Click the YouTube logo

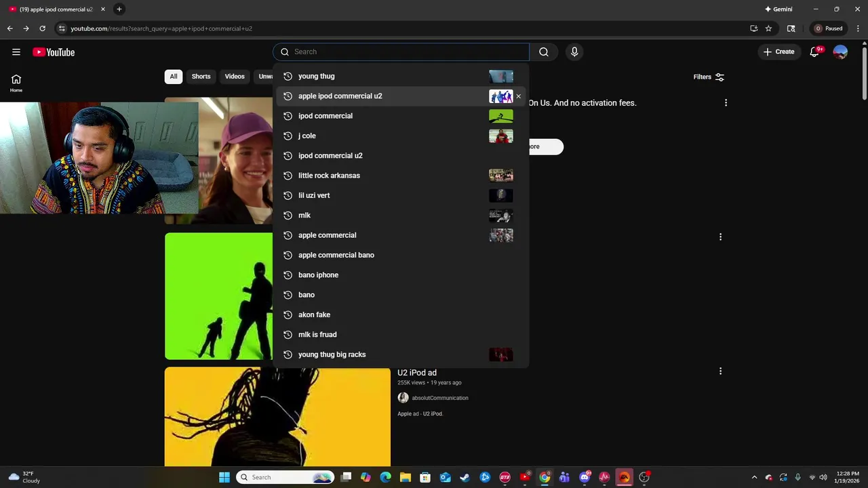[x=54, y=52]
